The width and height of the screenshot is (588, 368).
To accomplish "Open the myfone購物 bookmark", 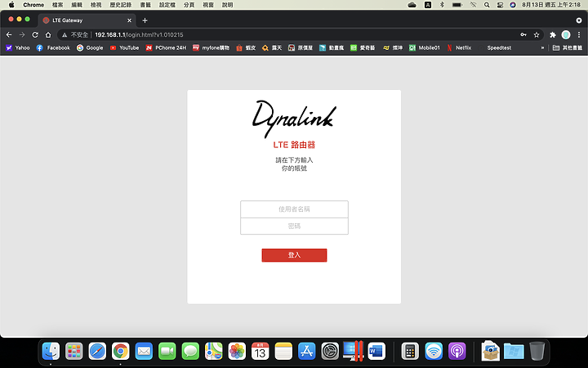I will [x=211, y=47].
